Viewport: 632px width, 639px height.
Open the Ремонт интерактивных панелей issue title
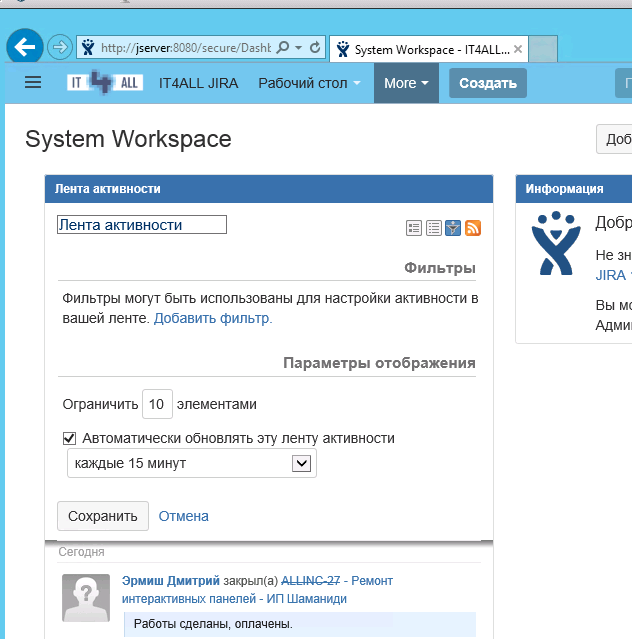coord(258,590)
